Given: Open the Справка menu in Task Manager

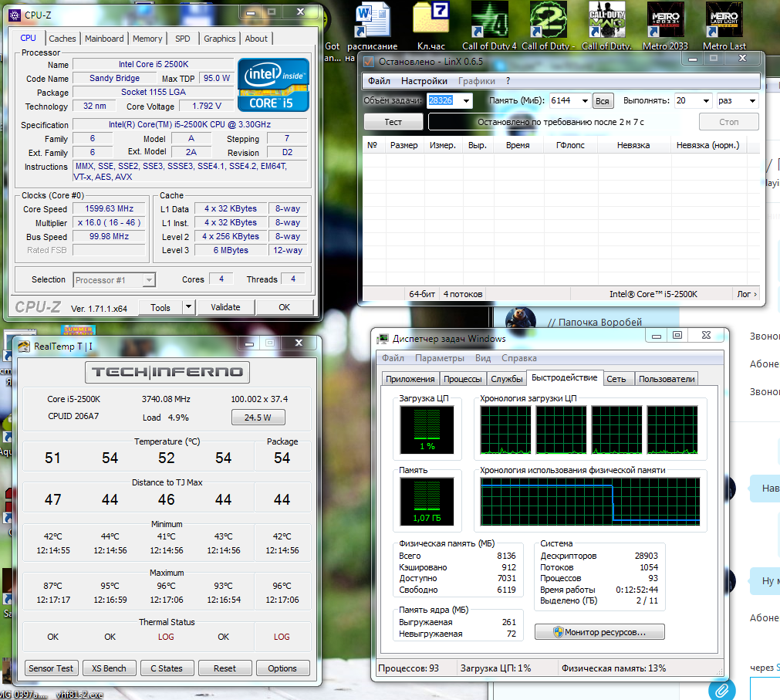Looking at the screenshot, I should point(518,358).
